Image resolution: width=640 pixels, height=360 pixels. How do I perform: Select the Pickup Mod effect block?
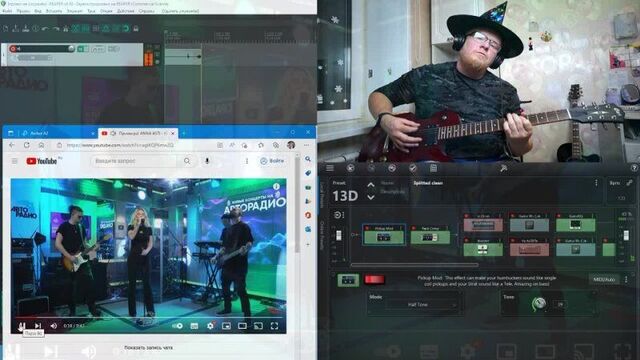point(384,235)
